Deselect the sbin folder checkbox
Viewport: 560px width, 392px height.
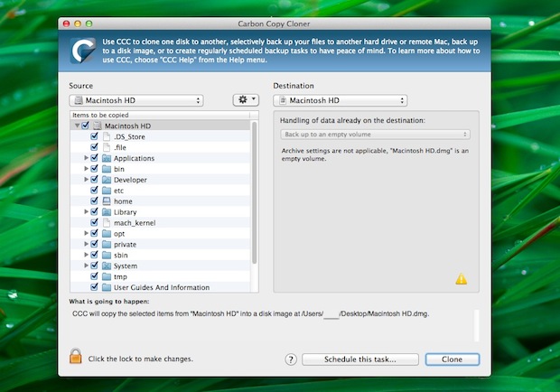[x=94, y=255]
